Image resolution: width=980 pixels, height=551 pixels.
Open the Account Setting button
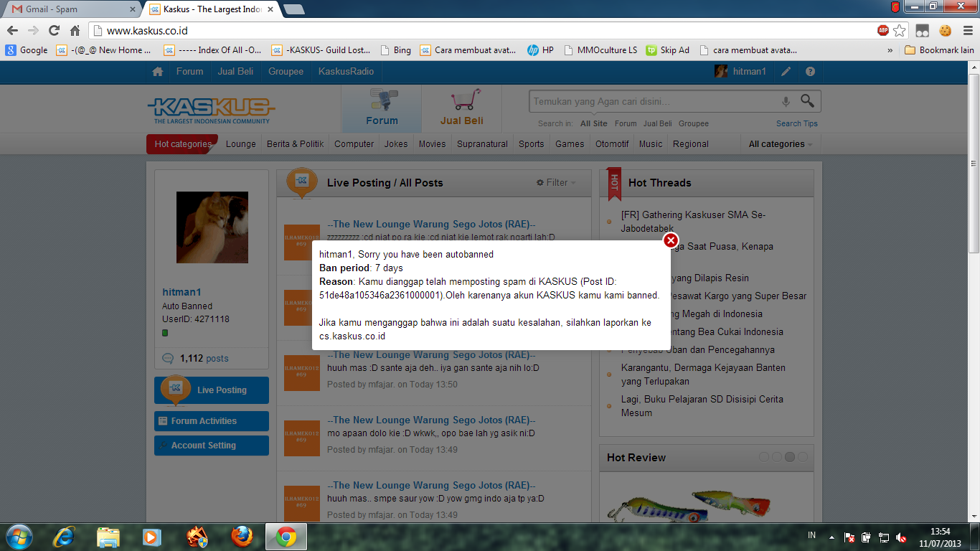(212, 446)
